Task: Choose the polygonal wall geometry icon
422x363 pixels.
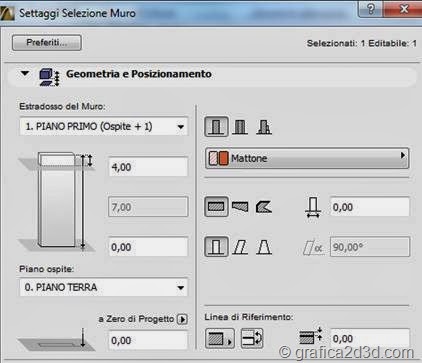Action: point(264,207)
